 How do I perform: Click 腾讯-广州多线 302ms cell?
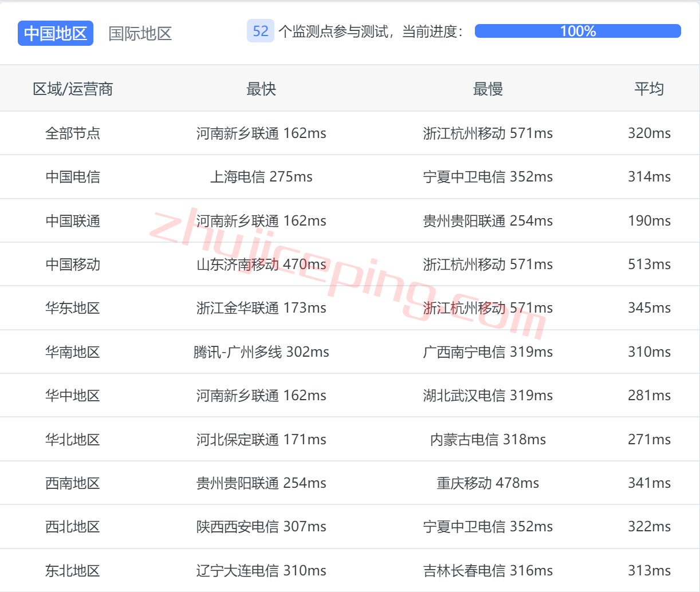tap(261, 352)
